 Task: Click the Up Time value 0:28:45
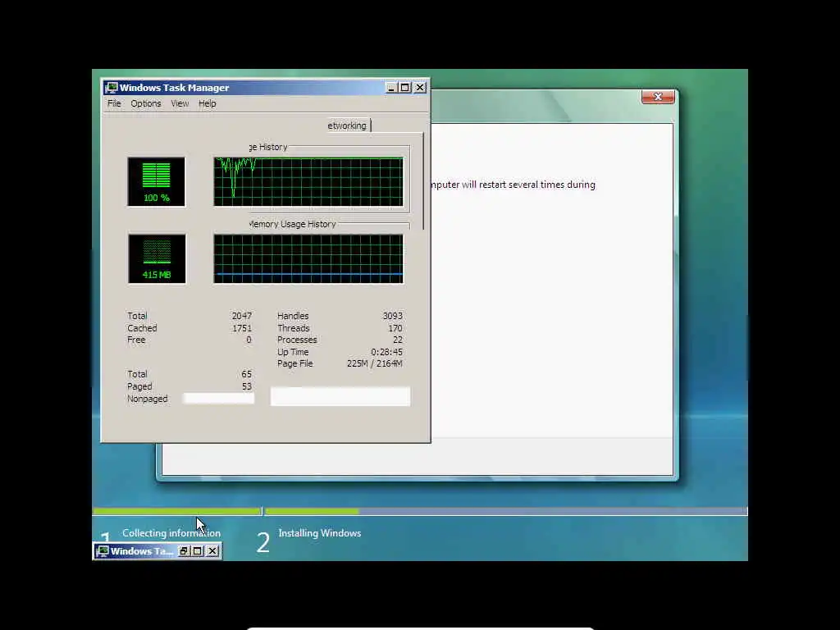(x=387, y=352)
